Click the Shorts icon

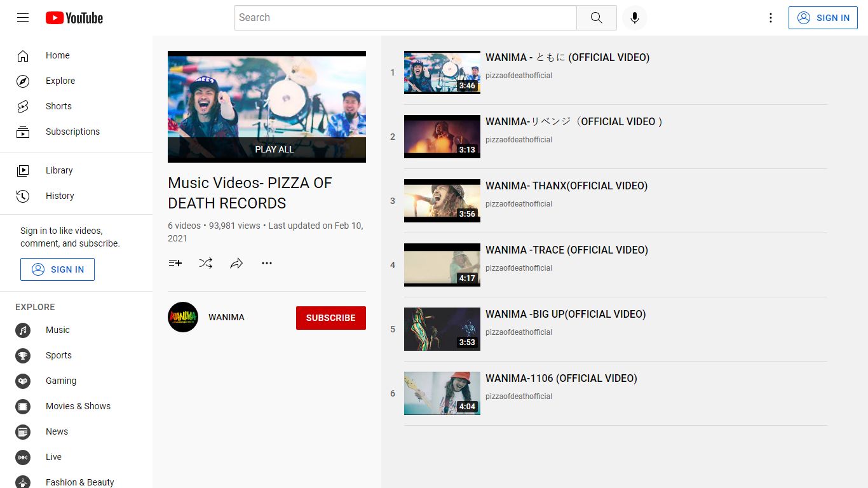pyautogui.click(x=23, y=106)
